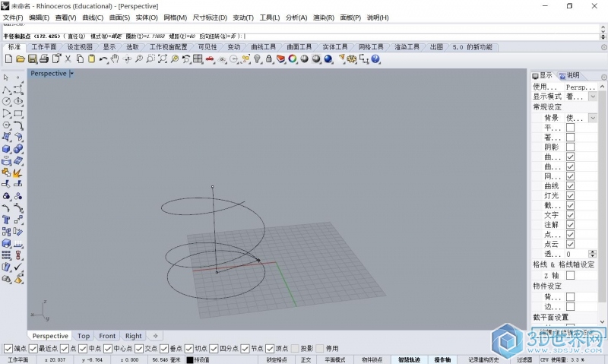This screenshot has width=608, height=364.
Task: Select the Polyline tool in the left toolbar
Action: pyautogui.click(x=6, y=90)
